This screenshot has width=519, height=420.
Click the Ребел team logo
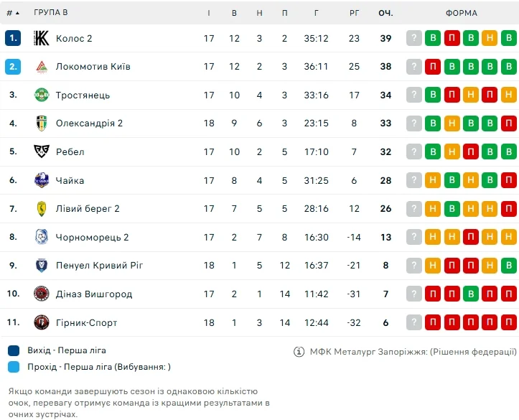tap(42, 151)
